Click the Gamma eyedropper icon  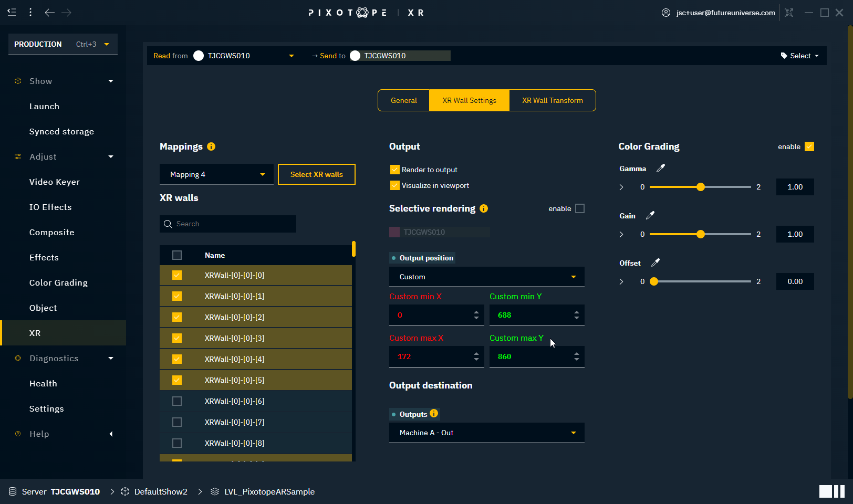tap(661, 169)
